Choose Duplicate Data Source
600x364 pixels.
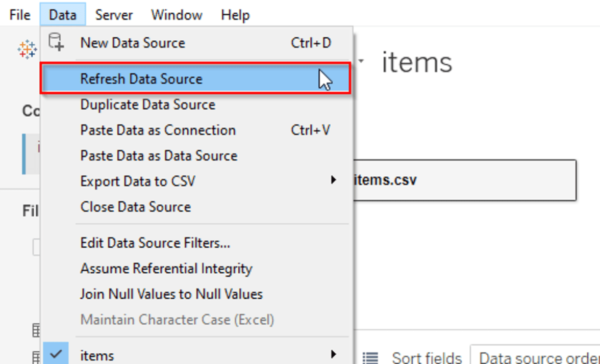pyautogui.click(x=148, y=105)
